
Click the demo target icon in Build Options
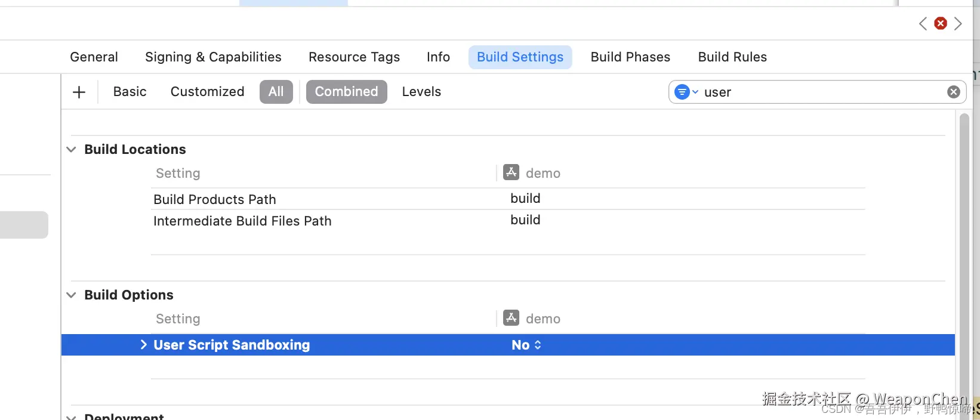click(511, 318)
